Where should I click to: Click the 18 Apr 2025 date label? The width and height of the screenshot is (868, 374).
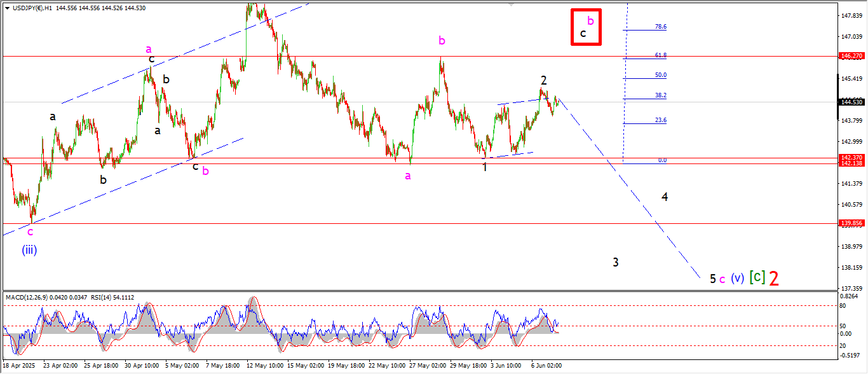(x=20, y=366)
